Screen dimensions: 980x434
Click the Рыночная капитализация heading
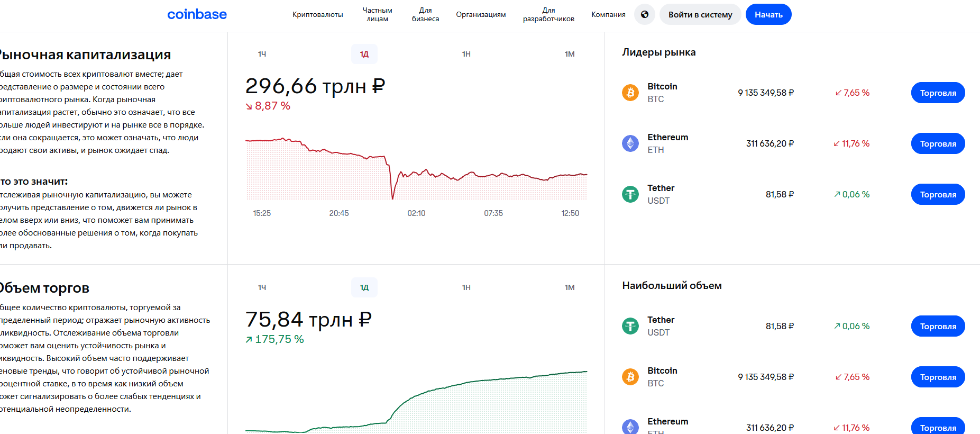pos(85,55)
